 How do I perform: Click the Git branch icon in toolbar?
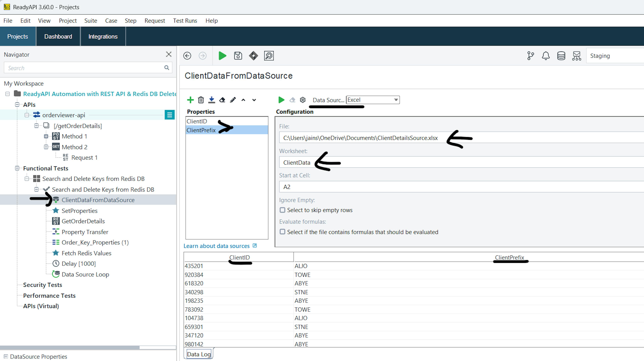pos(530,56)
